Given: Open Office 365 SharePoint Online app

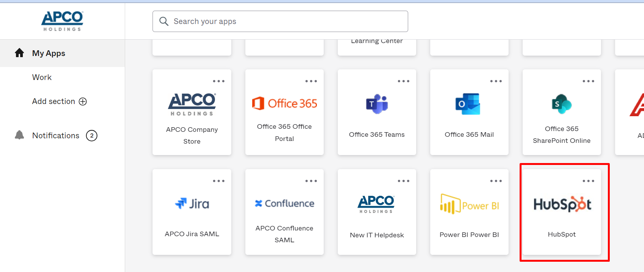Looking at the screenshot, I should click(x=561, y=112).
